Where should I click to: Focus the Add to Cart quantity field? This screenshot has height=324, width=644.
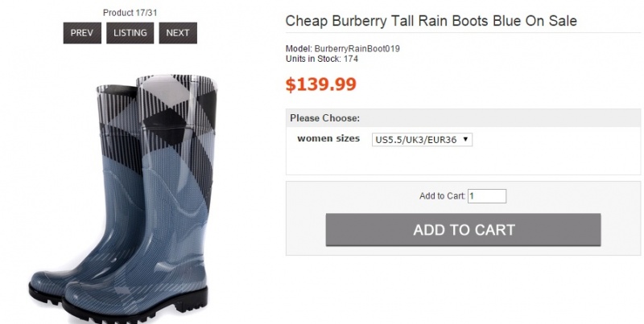point(487,196)
